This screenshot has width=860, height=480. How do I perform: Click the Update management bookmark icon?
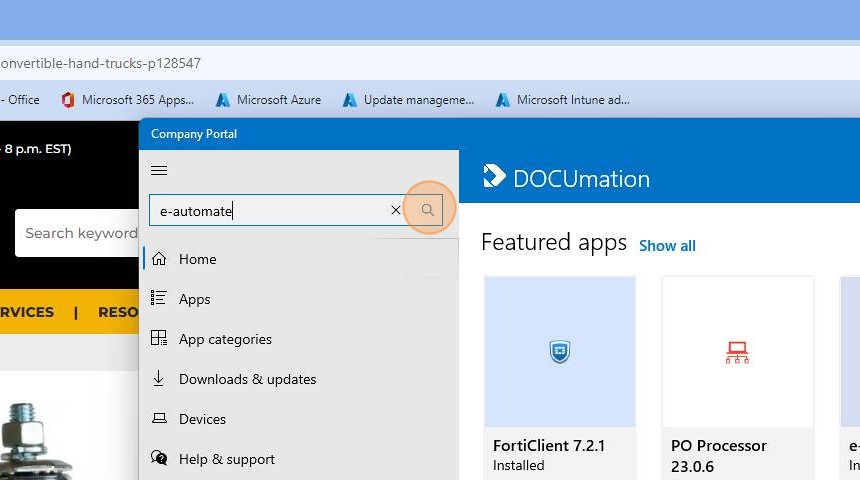click(x=350, y=100)
